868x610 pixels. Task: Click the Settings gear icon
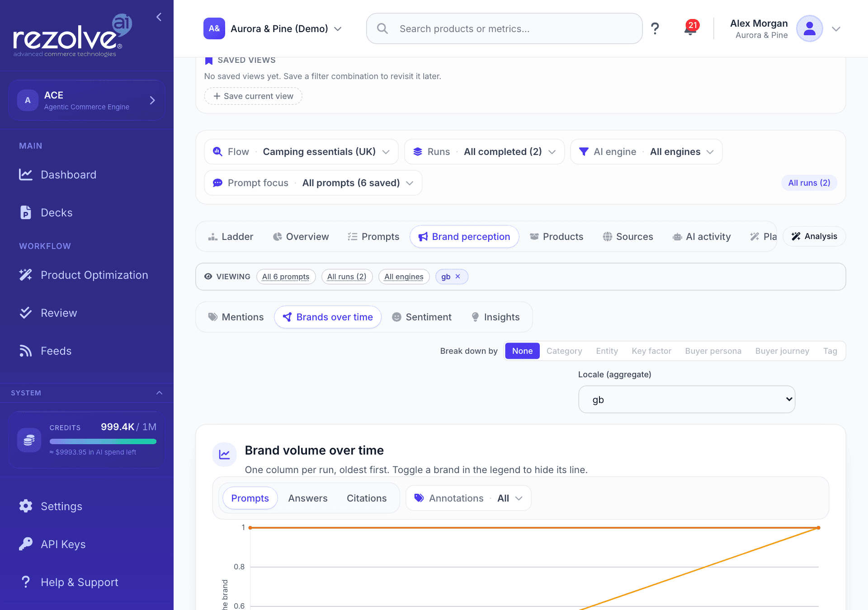coord(26,506)
